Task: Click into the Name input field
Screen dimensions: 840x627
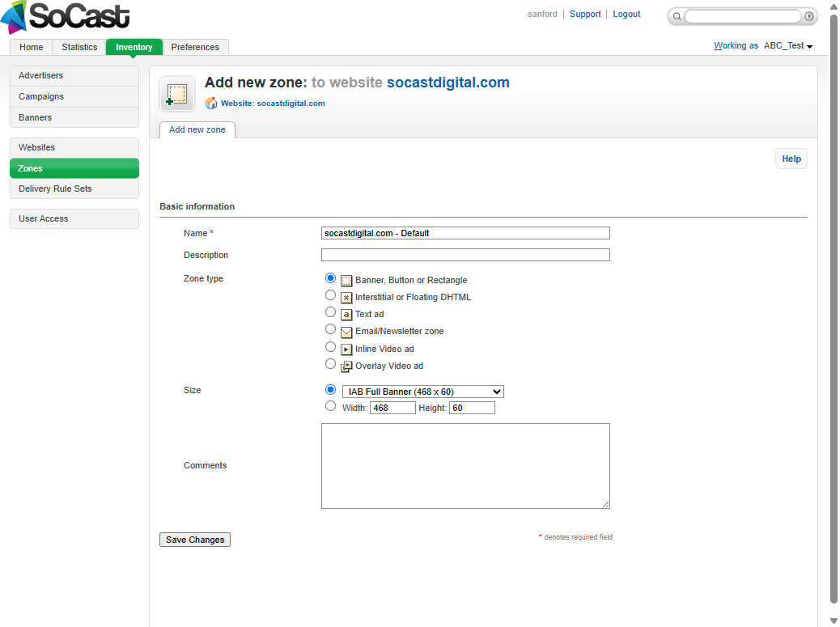Action: click(x=465, y=233)
